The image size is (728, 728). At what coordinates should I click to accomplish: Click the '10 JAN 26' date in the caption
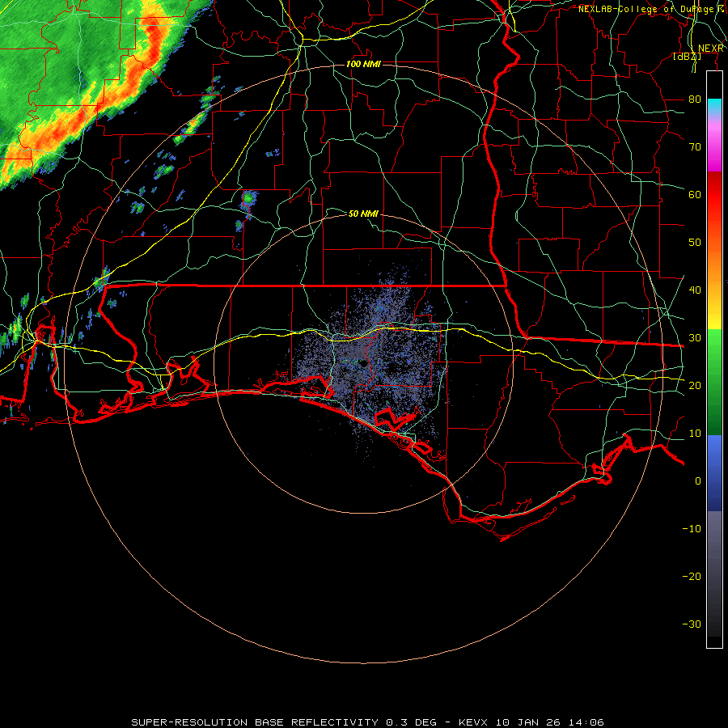528,722
